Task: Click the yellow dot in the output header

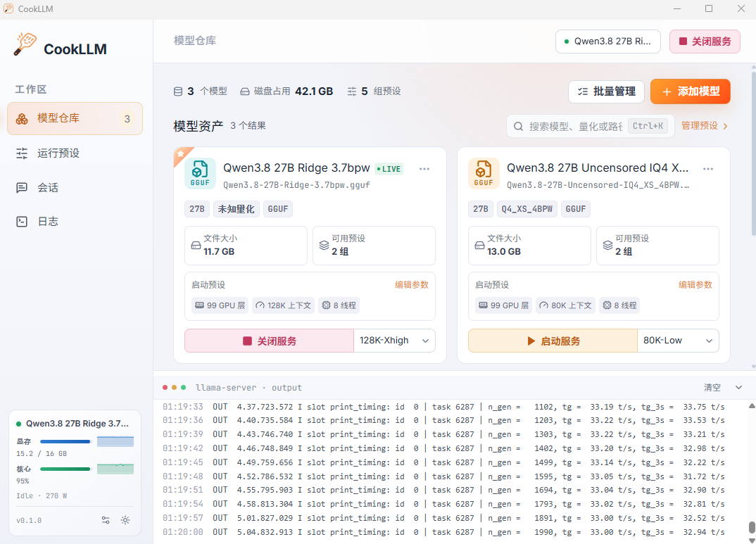Action: (x=174, y=387)
